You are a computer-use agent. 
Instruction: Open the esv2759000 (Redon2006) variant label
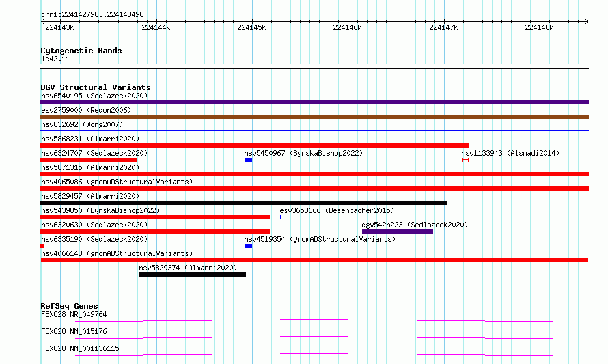86,110
